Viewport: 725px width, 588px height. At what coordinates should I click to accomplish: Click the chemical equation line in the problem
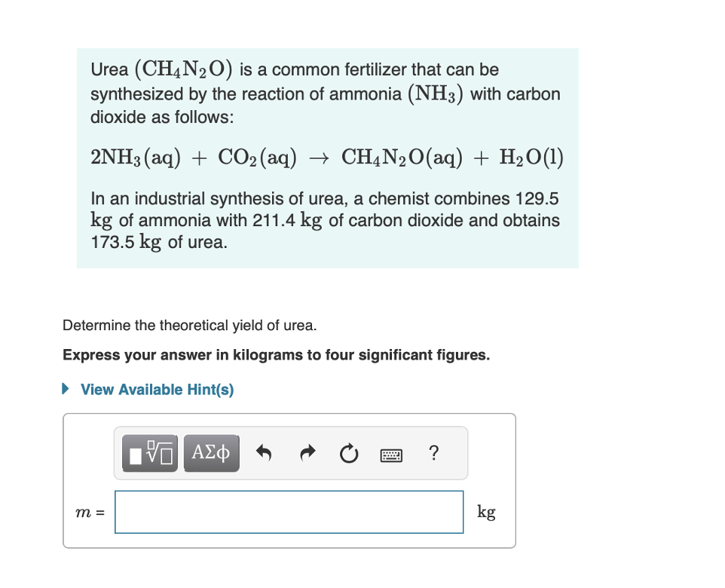[x=327, y=157]
